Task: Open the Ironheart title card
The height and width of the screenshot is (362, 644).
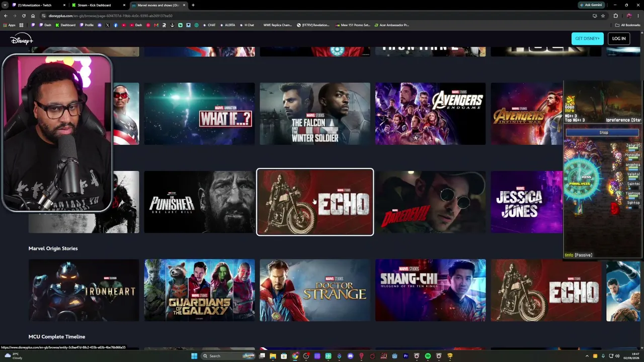Action: 84,290
